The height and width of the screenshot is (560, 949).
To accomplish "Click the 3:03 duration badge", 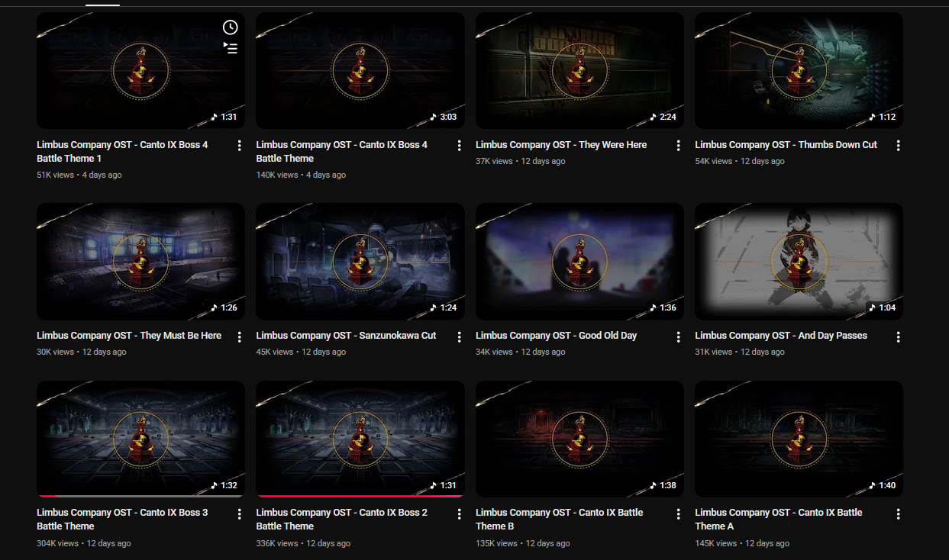I will click(443, 117).
